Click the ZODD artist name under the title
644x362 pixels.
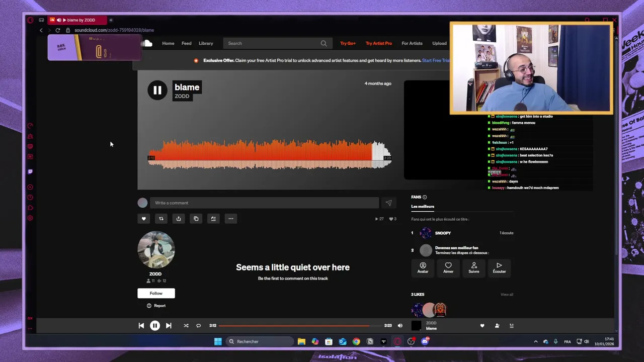tap(182, 96)
